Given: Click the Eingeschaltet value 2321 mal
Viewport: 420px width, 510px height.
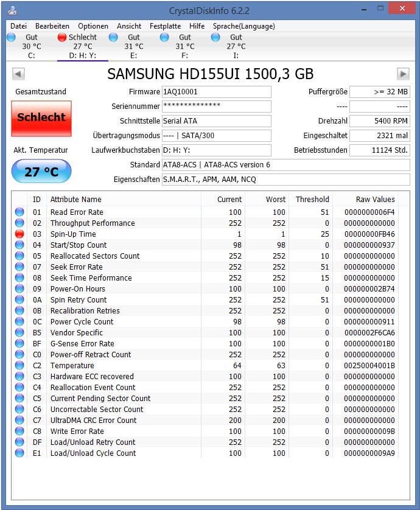Looking at the screenshot, I should point(380,136).
